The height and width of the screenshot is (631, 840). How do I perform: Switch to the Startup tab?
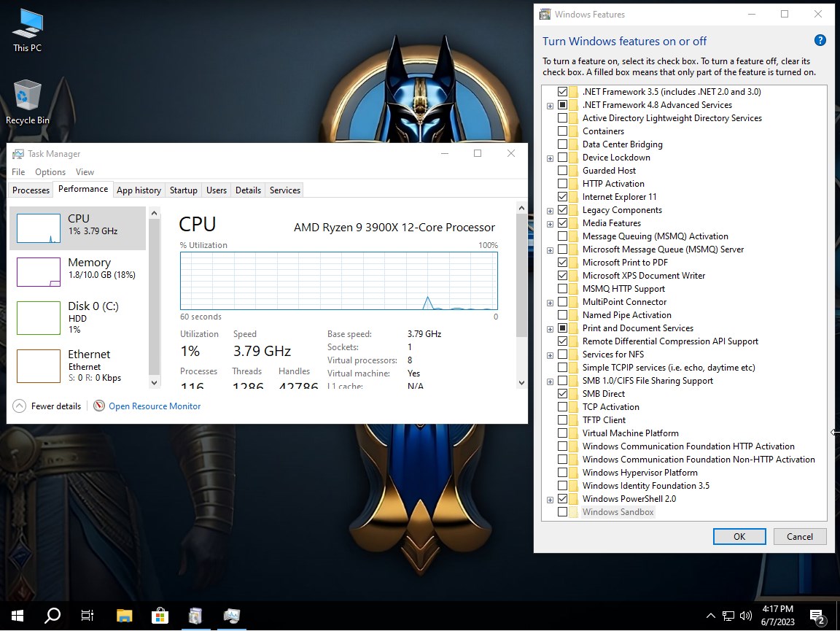[183, 190]
